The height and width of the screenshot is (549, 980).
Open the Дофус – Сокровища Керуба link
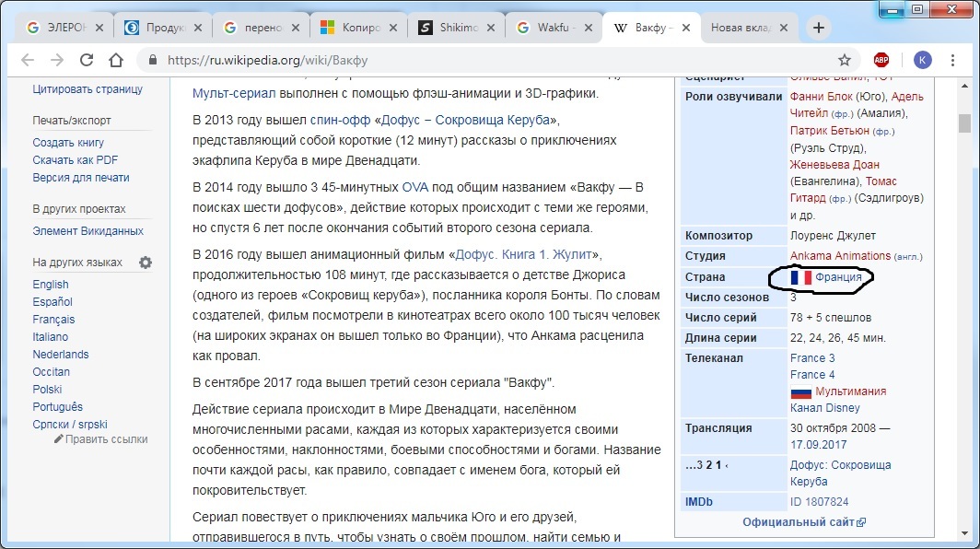466,120
